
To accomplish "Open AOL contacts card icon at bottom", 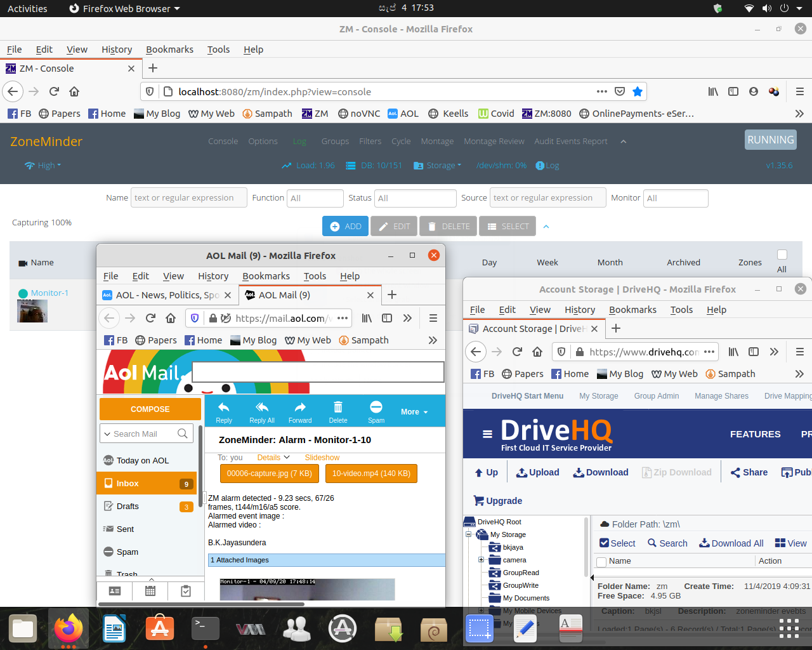I will pos(115,591).
